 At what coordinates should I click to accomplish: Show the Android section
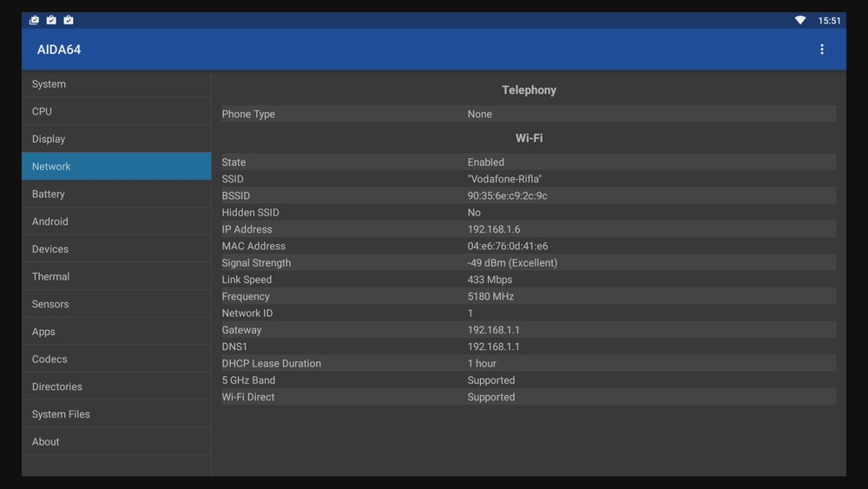[x=116, y=221]
